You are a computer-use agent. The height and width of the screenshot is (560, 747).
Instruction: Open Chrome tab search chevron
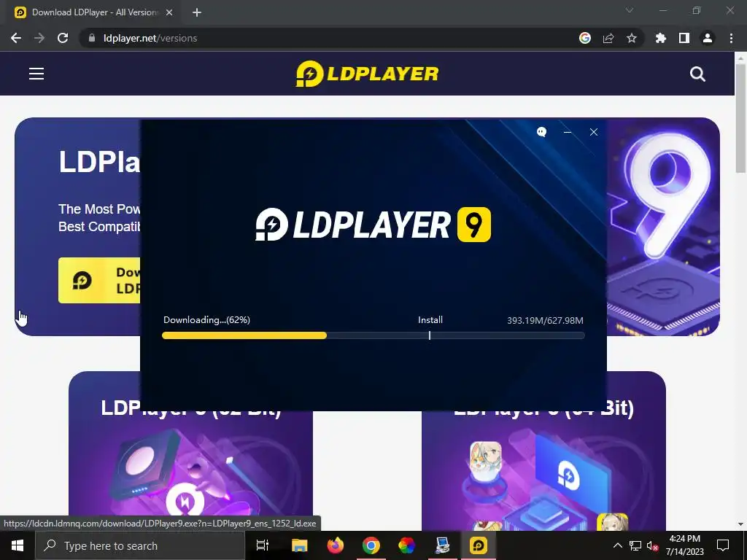[630, 10]
